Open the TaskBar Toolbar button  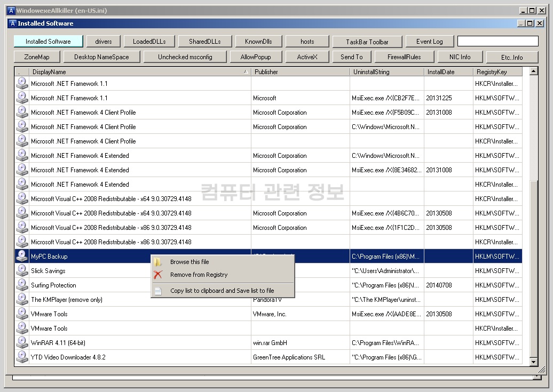[x=367, y=42]
